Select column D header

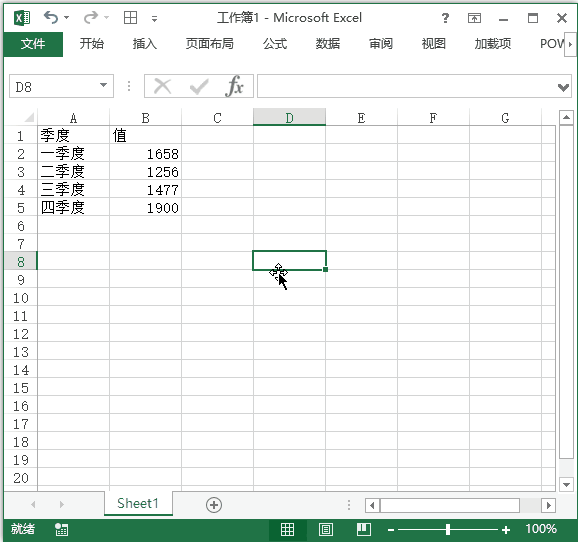coord(289,117)
